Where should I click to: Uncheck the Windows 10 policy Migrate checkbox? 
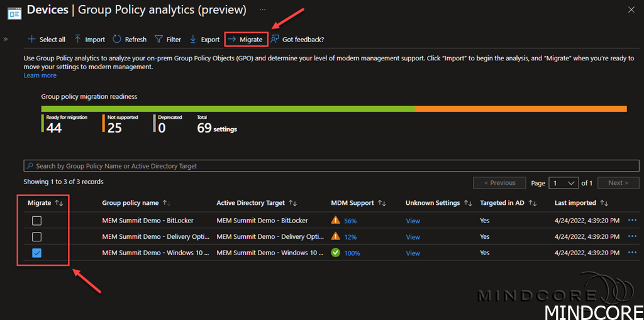coord(37,253)
